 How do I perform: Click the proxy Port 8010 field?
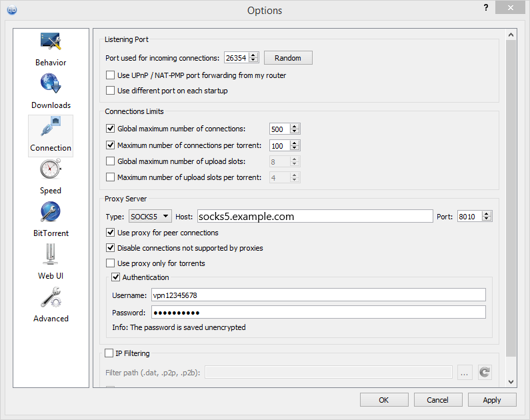(470, 216)
